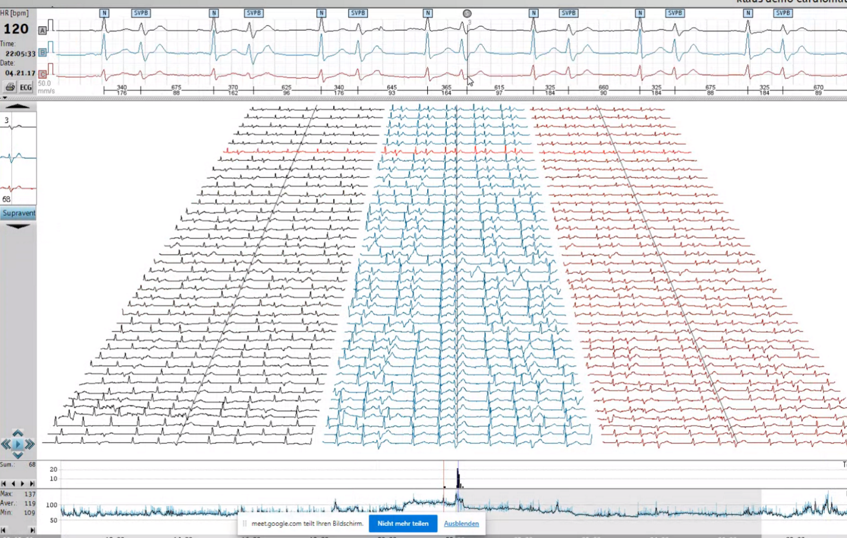Click the spike on the event histogram
Screen dimensions: 847x538
point(458,476)
